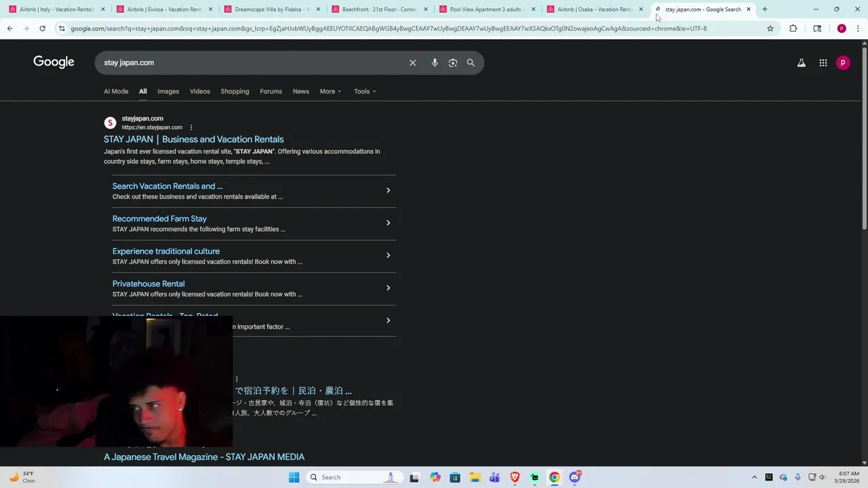Open the Chrome side panel icon in toolbar
Viewport: 868px width, 488px height.
tap(817, 28)
